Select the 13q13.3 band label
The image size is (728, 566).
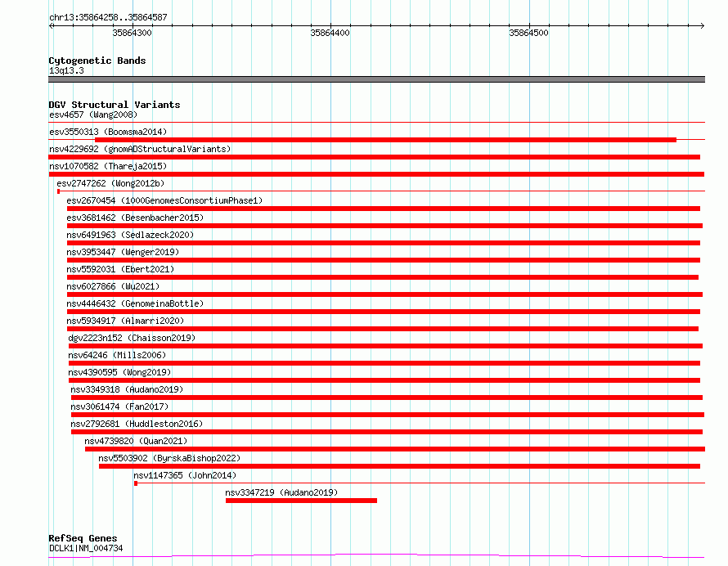(66, 70)
